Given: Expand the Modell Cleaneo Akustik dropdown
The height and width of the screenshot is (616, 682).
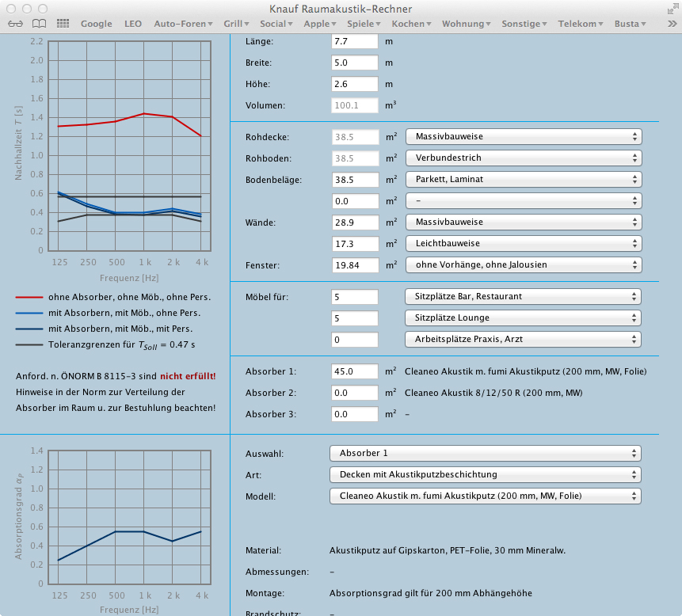Looking at the screenshot, I should point(485,496).
